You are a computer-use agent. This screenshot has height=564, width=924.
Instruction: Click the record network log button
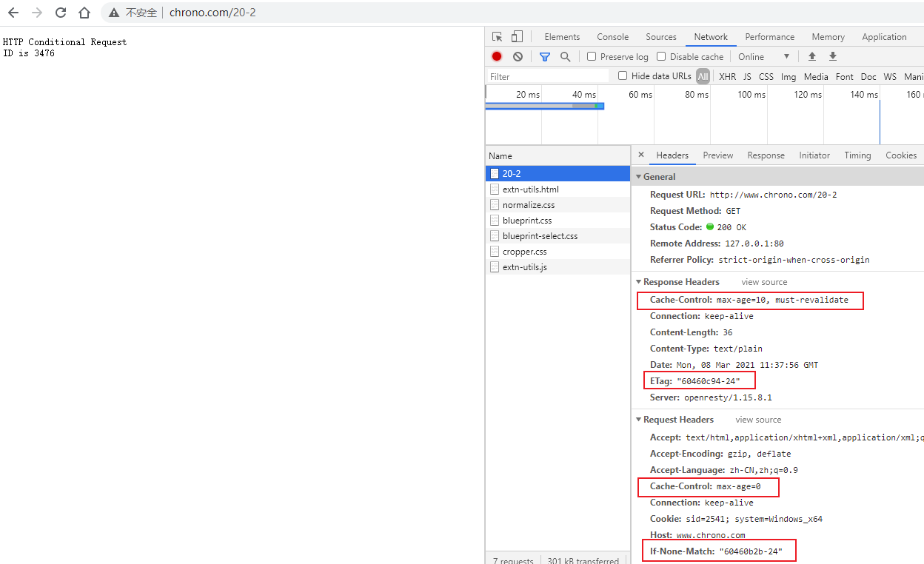pyautogui.click(x=497, y=56)
